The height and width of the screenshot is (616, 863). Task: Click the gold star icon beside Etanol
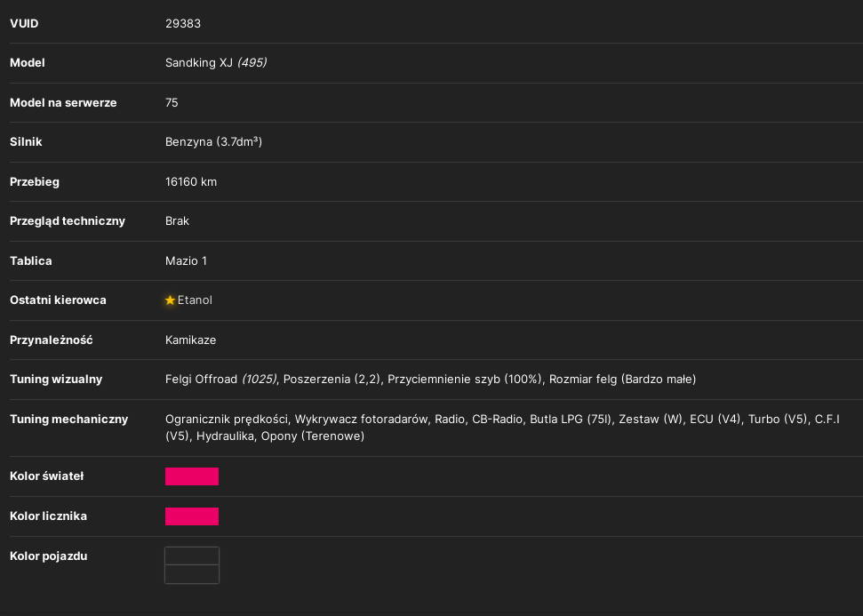tap(170, 300)
